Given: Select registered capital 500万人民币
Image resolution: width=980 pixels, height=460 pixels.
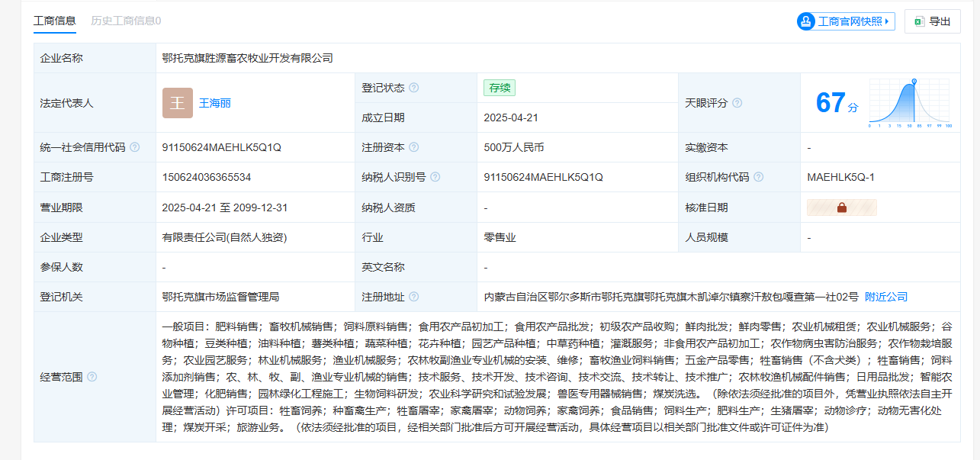Looking at the screenshot, I should click(x=514, y=147).
